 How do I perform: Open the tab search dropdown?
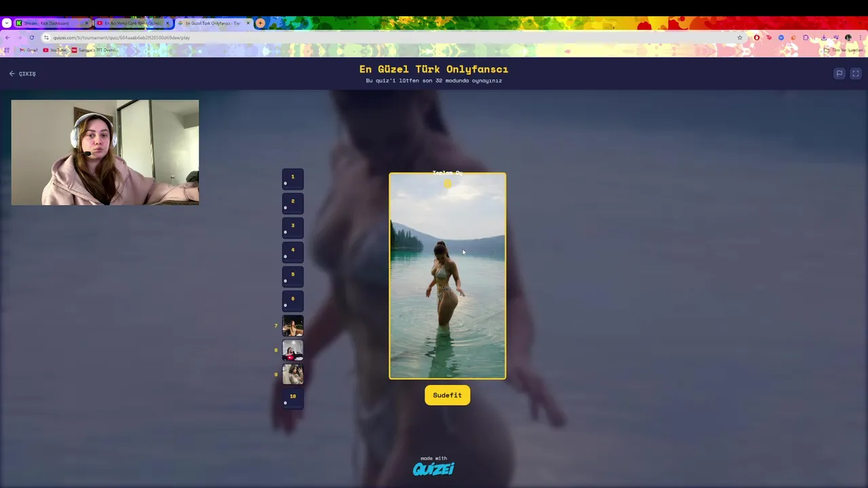pos(6,23)
